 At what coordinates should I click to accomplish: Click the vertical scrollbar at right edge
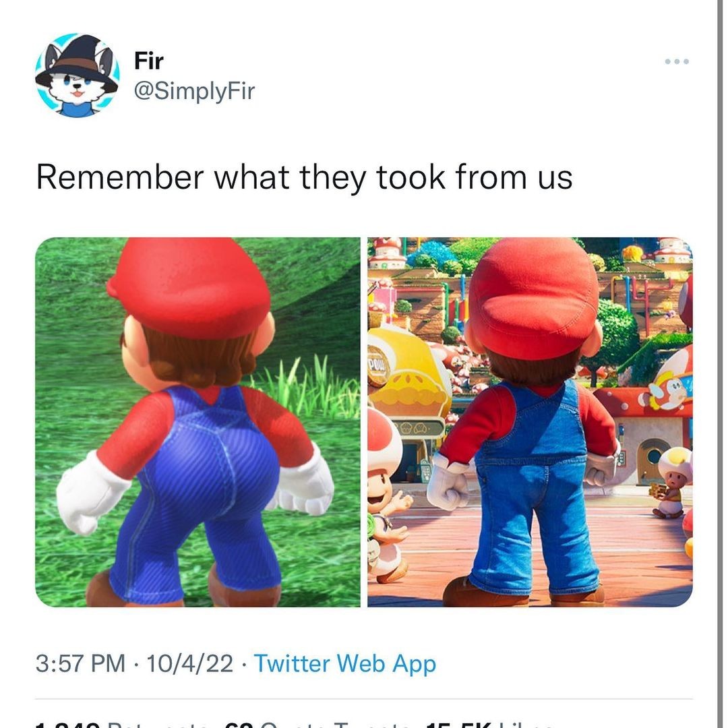tap(719, 364)
